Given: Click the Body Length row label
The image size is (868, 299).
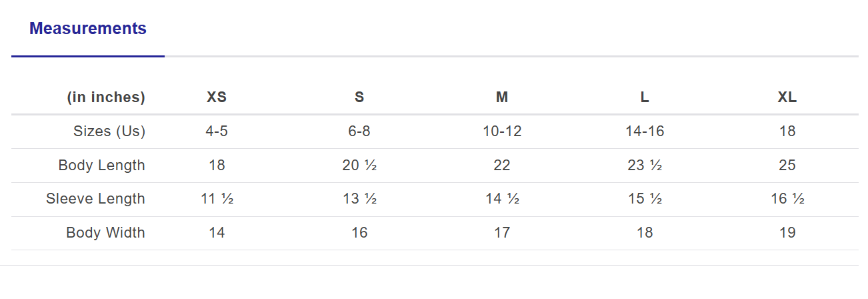Looking at the screenshot, I should pos(102,166).
